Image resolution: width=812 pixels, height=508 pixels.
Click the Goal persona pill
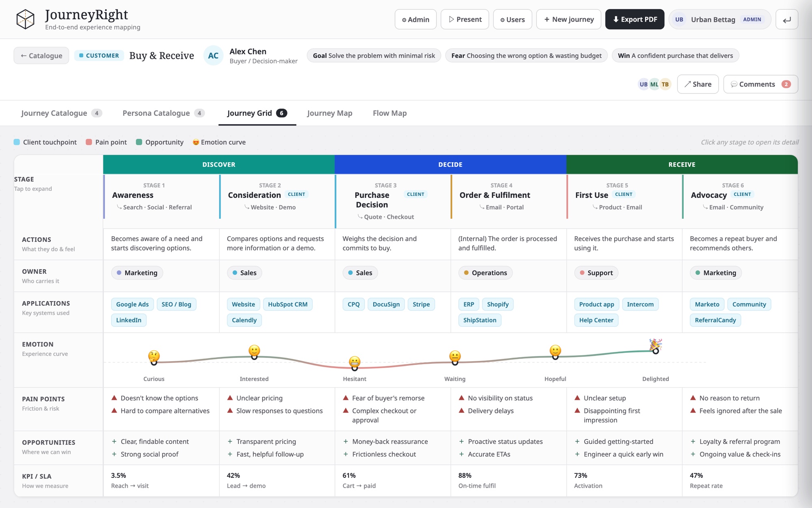(374, 56)
